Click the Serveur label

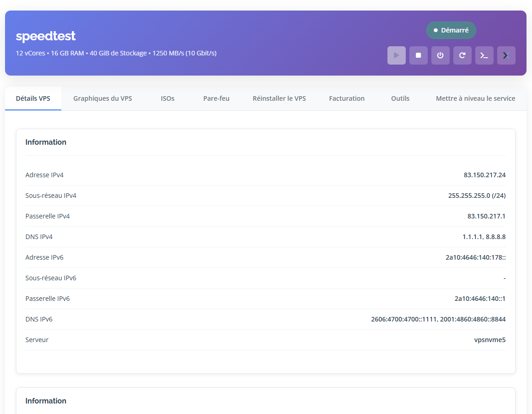pos(37,340)
